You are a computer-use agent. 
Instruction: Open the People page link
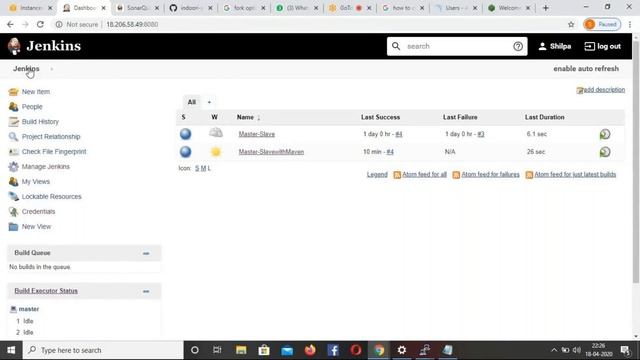pos(32,107)
